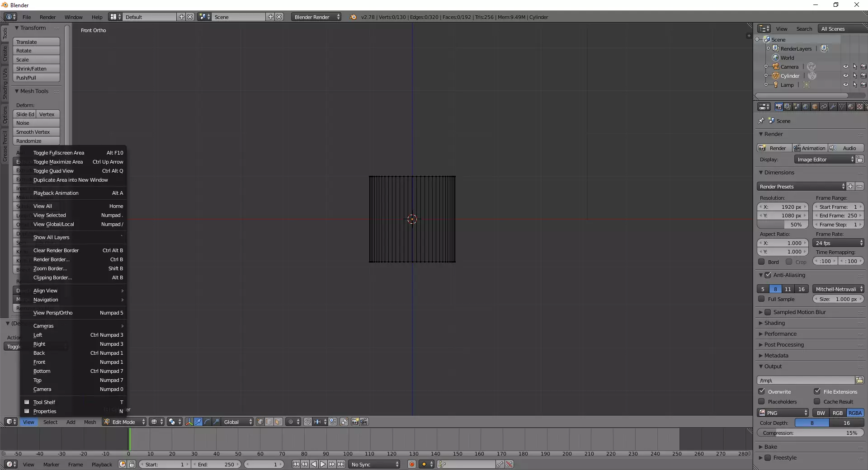This screenshot has height=470, width=868.
Task: Open the output folder browser icon
Action: 859,380
